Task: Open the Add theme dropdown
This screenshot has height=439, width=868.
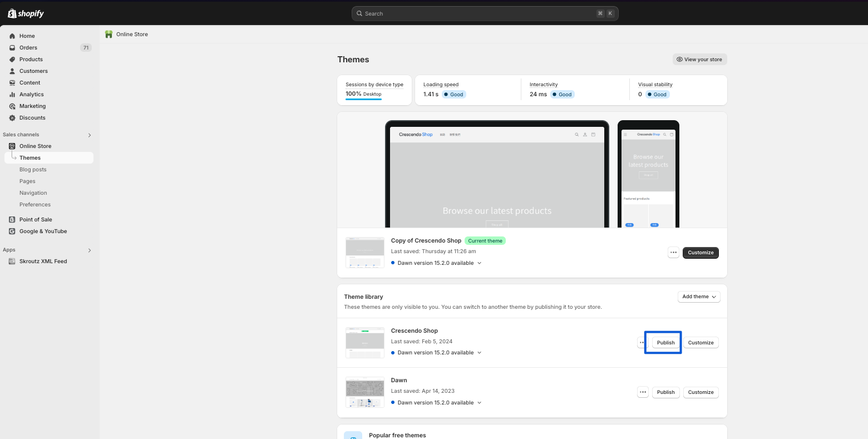Action: 699,297
